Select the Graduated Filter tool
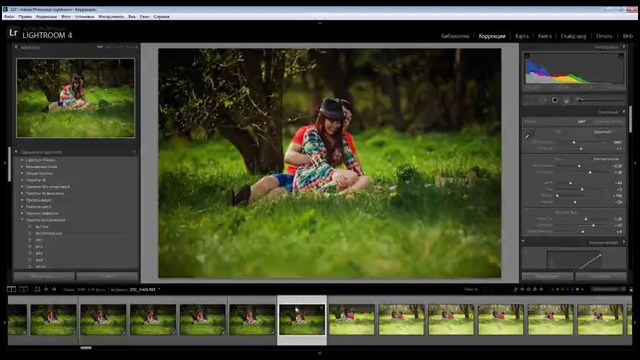Viewport: 640px width, 360px height. (x=567, y=100)
